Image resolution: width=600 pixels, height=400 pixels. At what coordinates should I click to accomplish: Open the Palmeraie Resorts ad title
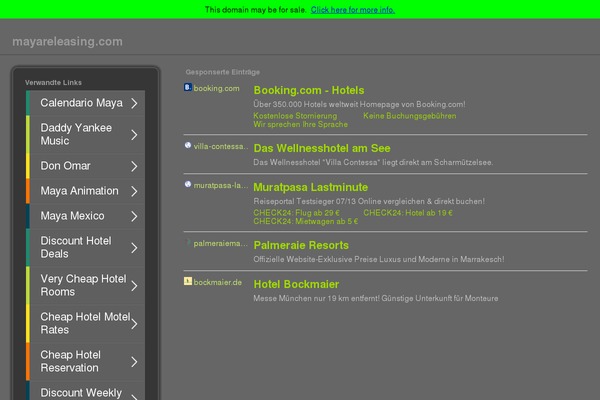pos(301,245)
